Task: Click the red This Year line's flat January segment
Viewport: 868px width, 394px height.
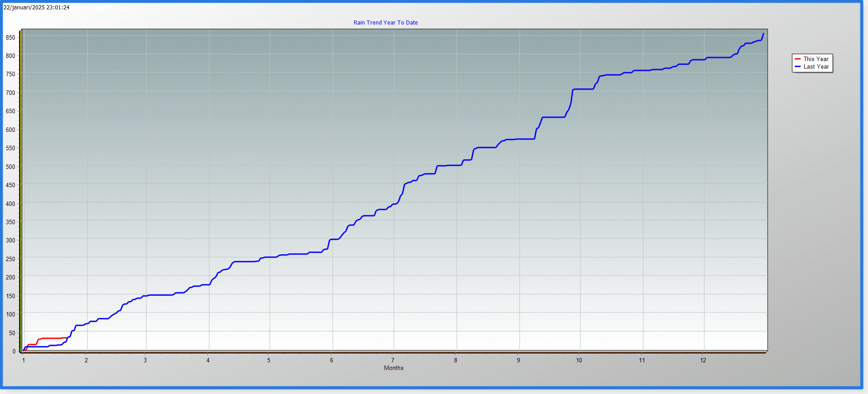Action: point(51,338)
